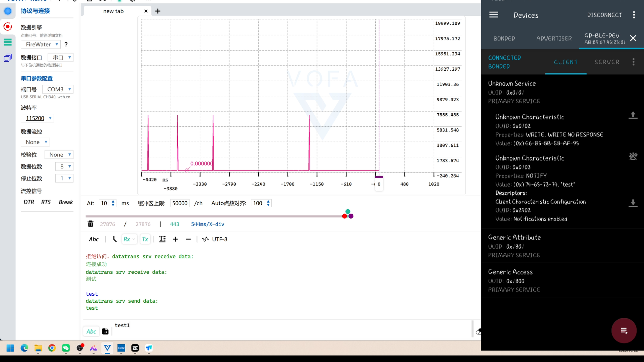Click the eraser icon at input right
The image size is (644, 362).
[478, 332]
